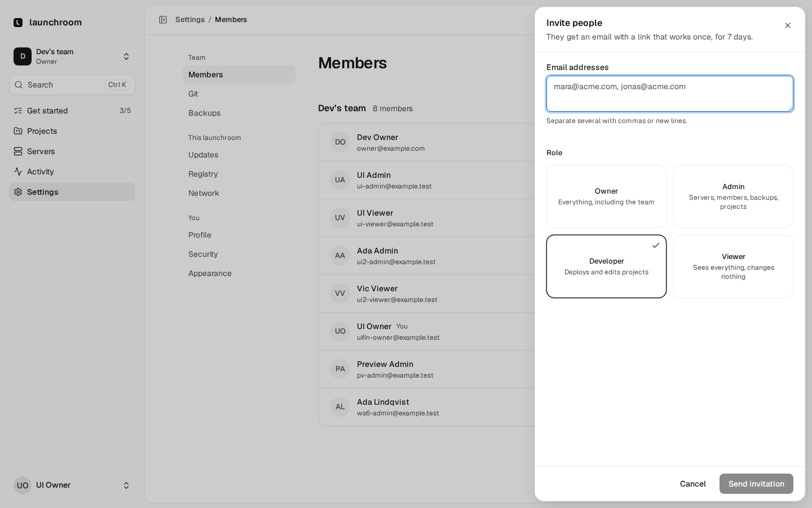The image size is (812, 508).
Task: Open the Backups settings page
Action: (x=239, y=113)
